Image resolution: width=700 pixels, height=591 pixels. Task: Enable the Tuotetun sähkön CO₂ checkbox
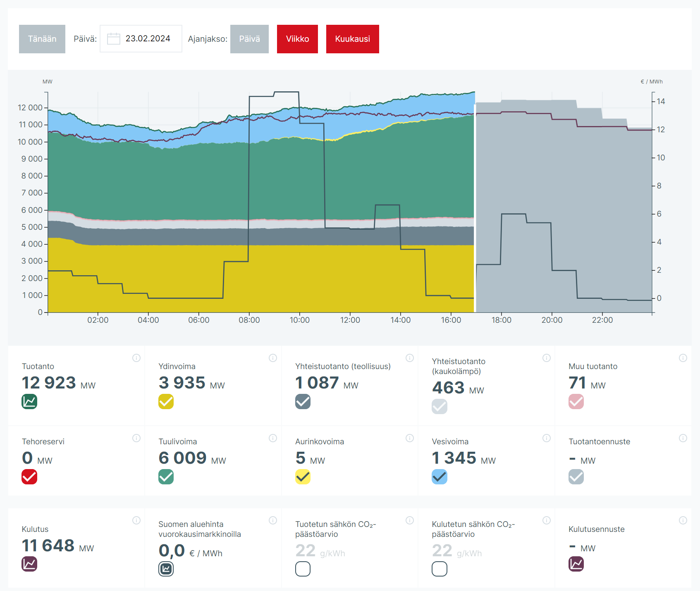click(x=303, y=569)
